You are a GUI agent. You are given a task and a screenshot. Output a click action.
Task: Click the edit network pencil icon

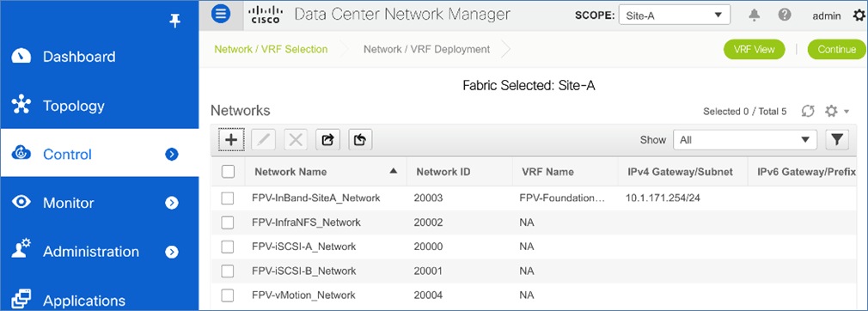[263, 140]
